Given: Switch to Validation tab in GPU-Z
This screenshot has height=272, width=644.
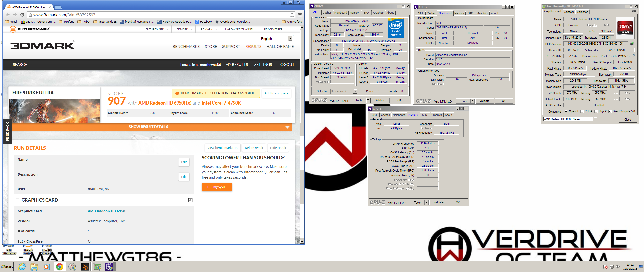Looking at the screenshot, I should click(582, 12).
